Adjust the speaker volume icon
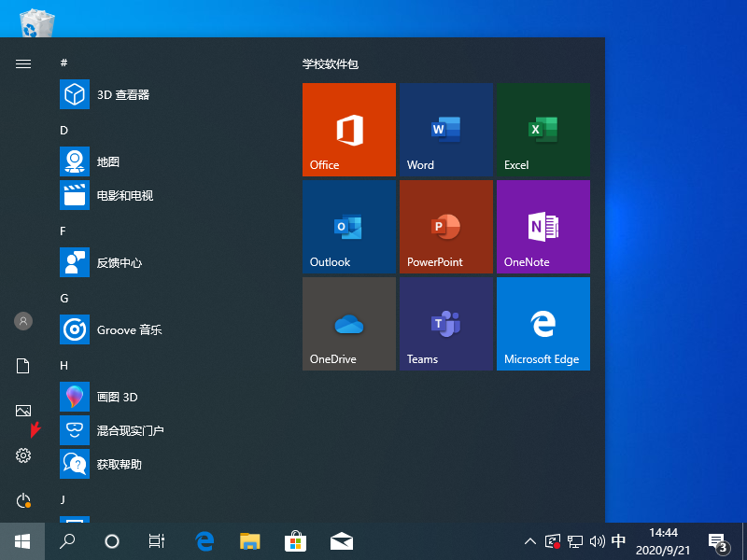Screen dimensions: 747x560 coord(598,541)
